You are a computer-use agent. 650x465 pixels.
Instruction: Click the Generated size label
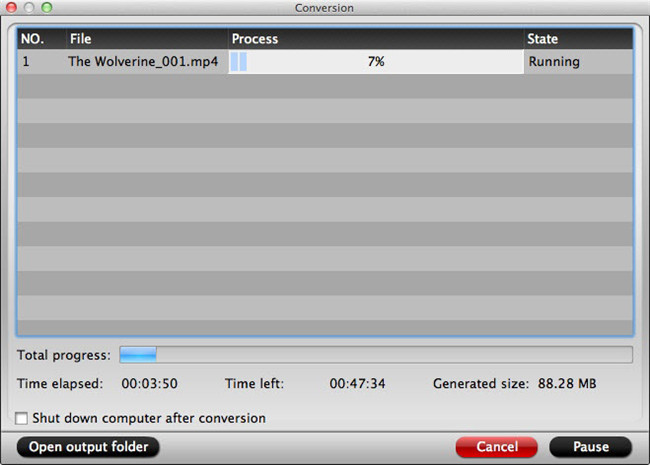481,384
